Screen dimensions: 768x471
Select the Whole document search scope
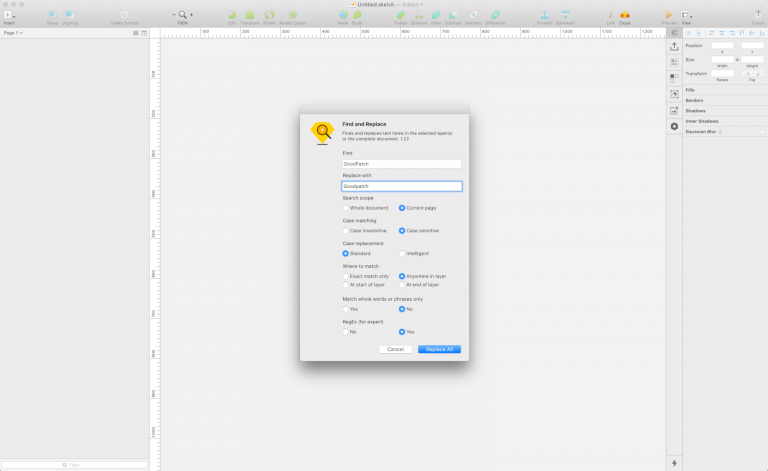[346, 208]
